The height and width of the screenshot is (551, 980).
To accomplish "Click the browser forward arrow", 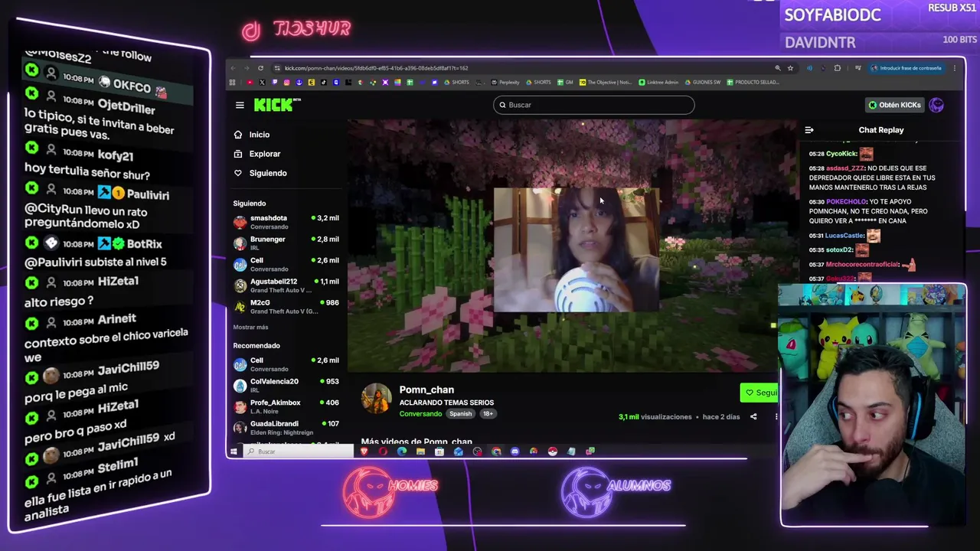I will 247,68.
